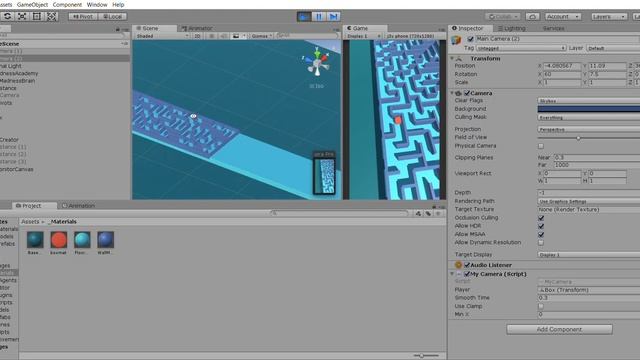This screenshot has width=640, height=360.
Task: Click the camera eye icon in the Scene view
Action: click(193, 116)
